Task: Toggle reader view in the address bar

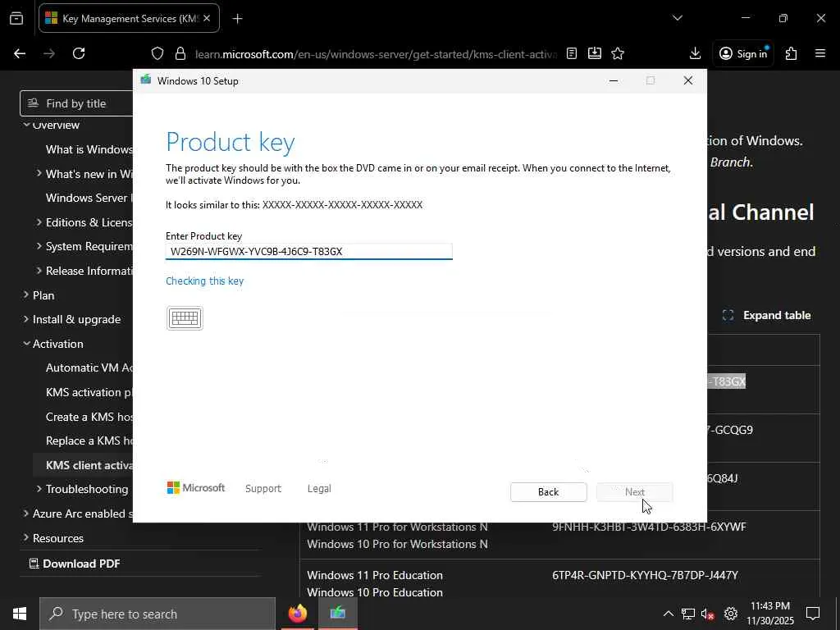Action: tap(572, 53)
